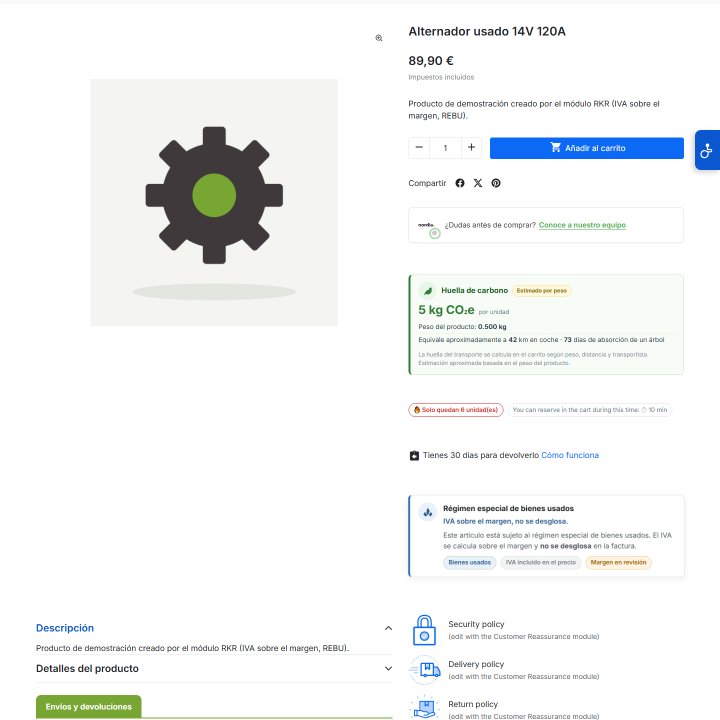Click the carbon footprint leaf icon
Viewport: 720px width, 720px height.
(x=428, y=291)
